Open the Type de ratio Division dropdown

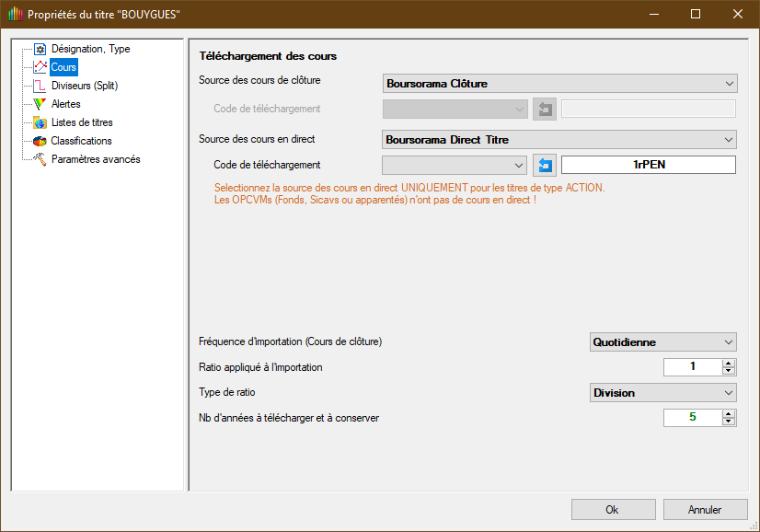(x=662, y=393)
